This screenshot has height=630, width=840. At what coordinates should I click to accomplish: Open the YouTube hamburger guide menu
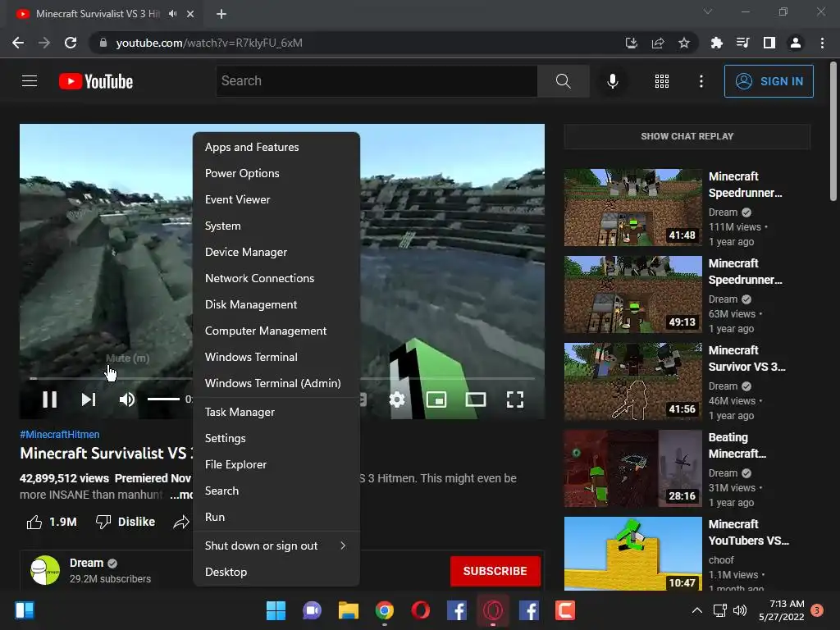point(30,81)
